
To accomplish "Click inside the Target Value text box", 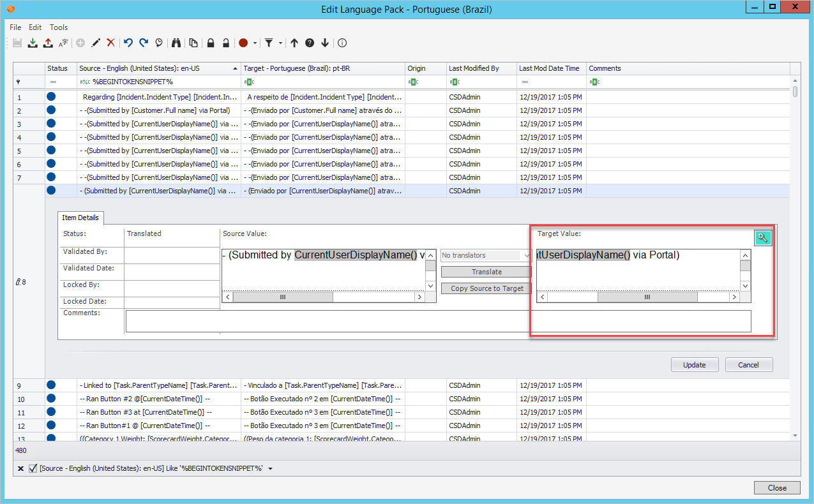I will (638, 271).
